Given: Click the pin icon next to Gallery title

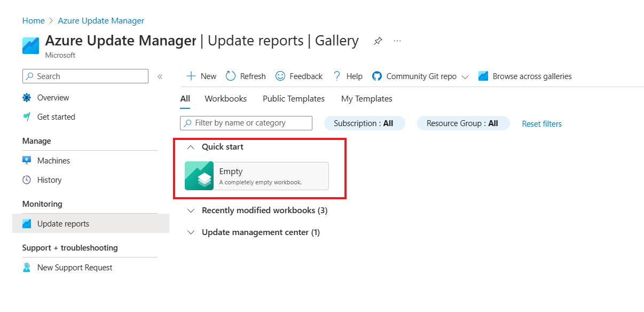Looking at the screenshot, I should [x=378, y=41].
